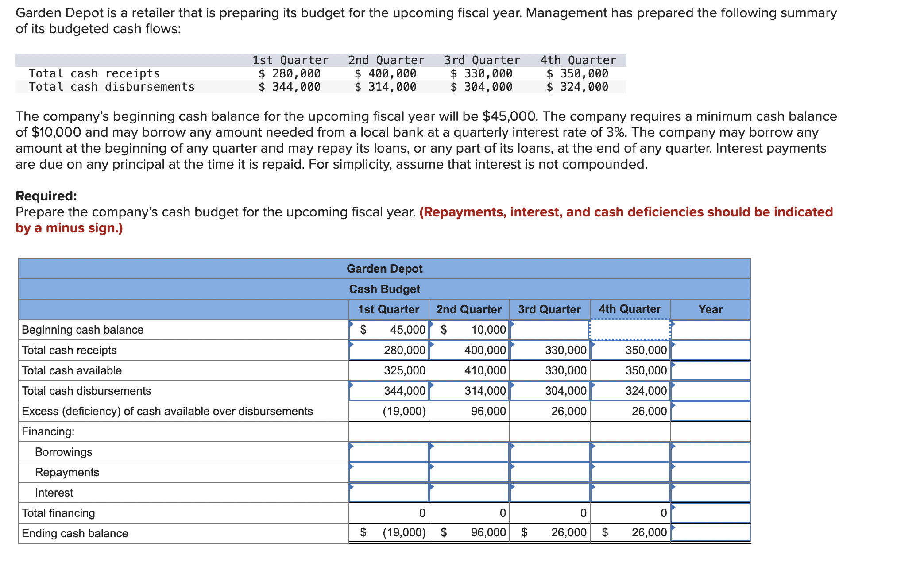Click the Repayments row label
The width and height of the screenshot is (924, 574).
[67, 472]
